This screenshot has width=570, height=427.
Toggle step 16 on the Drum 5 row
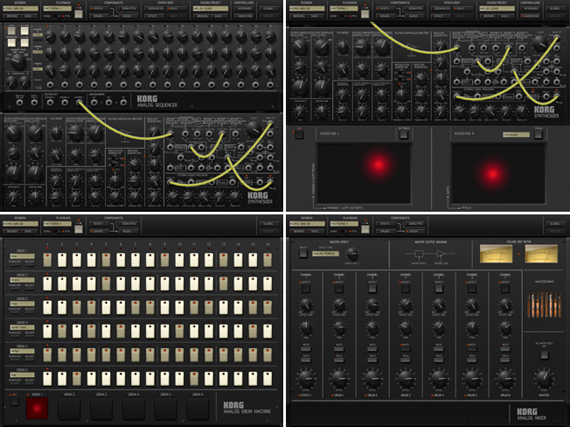tap(267, 355)
